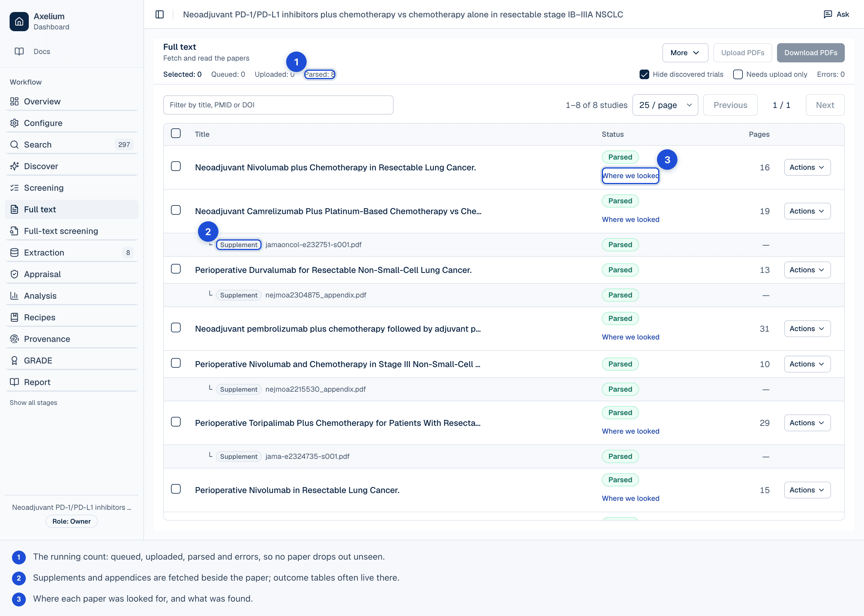
Task: Open Where we looked for Toripalimab study
Action: (630, 431)
